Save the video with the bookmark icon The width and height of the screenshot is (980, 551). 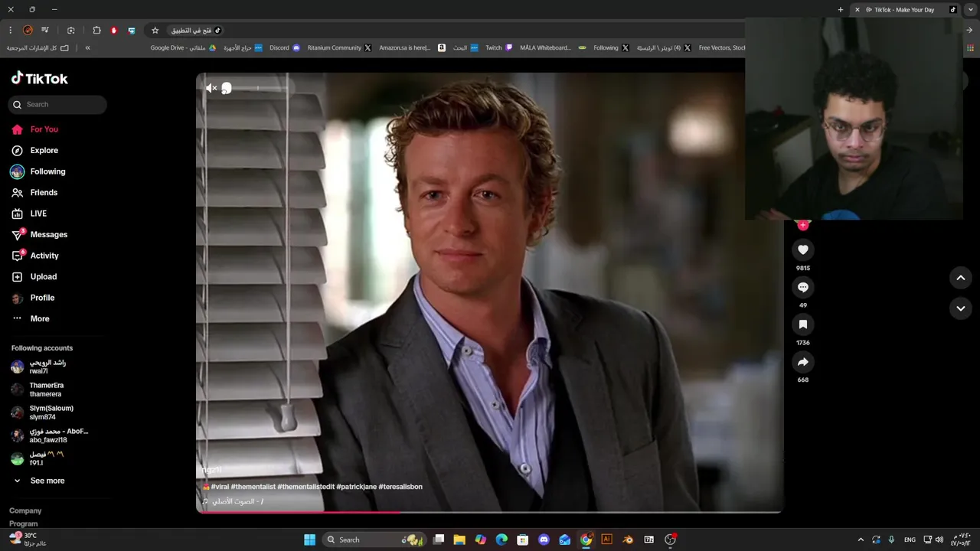(x=802, y=324)
